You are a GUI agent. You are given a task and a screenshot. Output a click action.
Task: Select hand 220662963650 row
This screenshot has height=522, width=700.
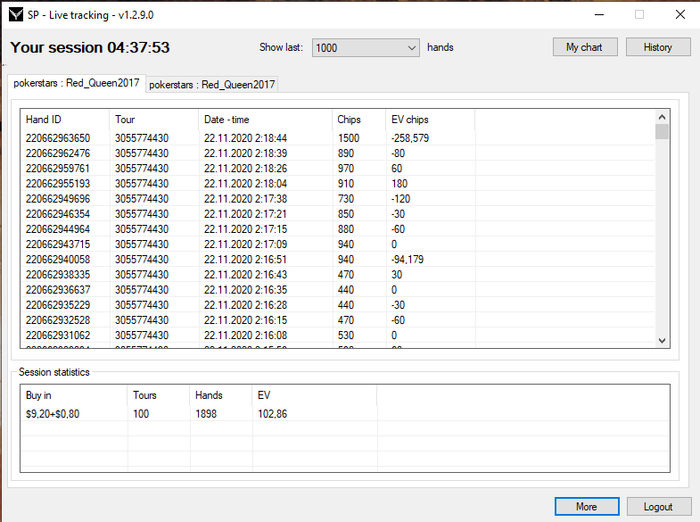tap(338, 138)
